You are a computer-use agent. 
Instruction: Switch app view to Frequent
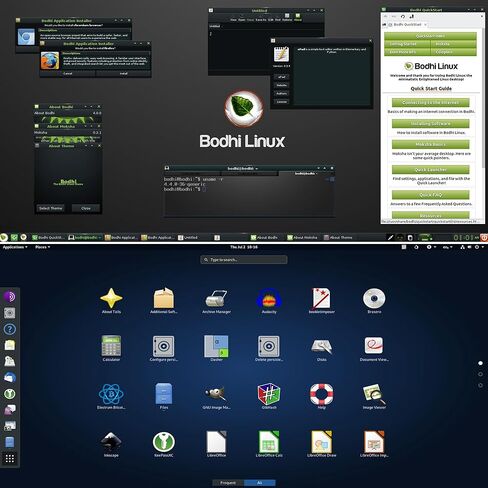point(228,483)
